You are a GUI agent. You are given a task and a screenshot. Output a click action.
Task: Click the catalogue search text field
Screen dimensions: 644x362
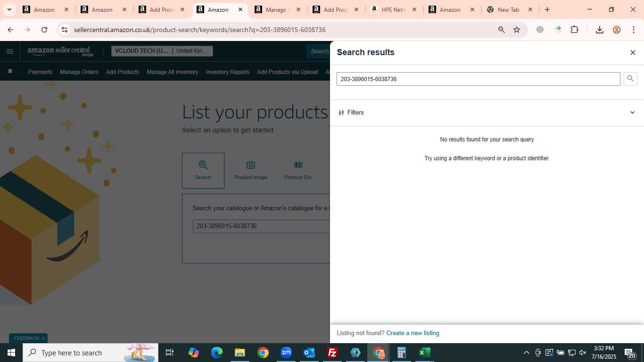click(261, 226)
